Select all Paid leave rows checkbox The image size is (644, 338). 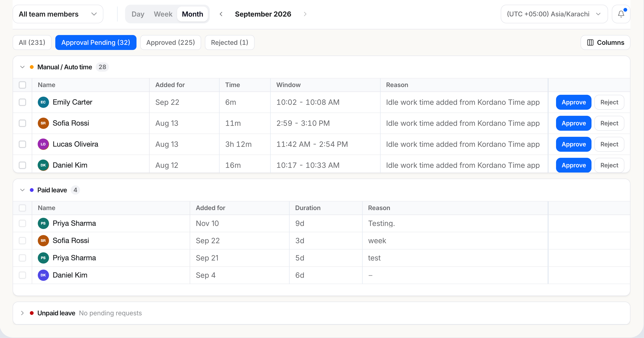(22, 208)
